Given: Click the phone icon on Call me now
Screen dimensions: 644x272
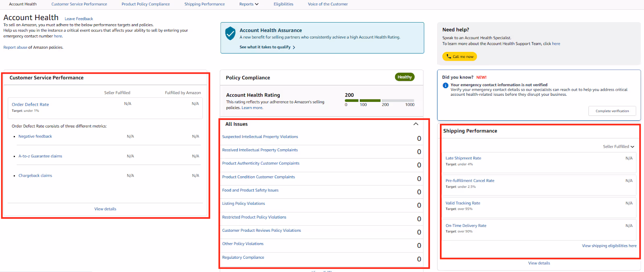Looking at the screenshot, I should (x=449, y=57).
